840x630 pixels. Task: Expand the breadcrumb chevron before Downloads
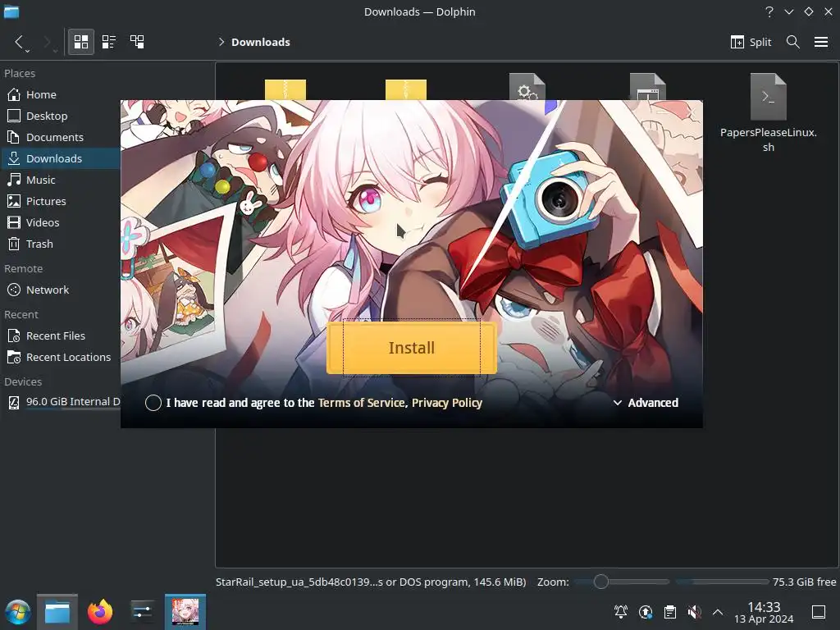221,42
